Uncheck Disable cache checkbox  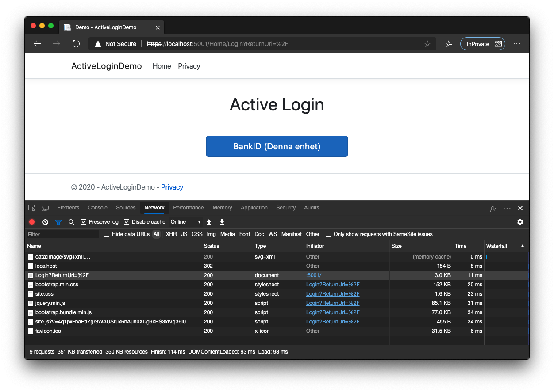(x=127, y=222)
